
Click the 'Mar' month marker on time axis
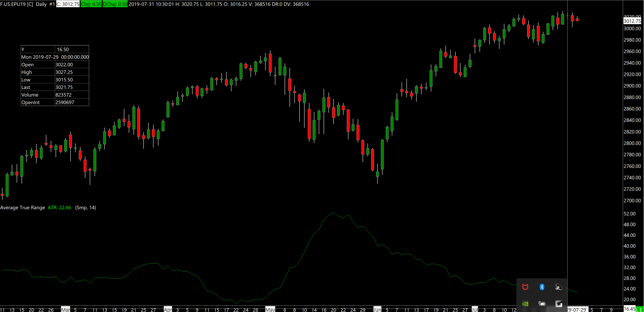click(x=66, y=309)
